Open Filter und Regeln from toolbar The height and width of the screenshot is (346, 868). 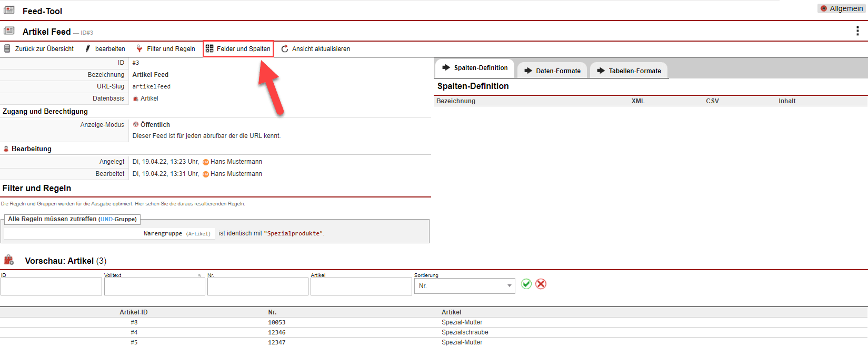coord(166,49)
